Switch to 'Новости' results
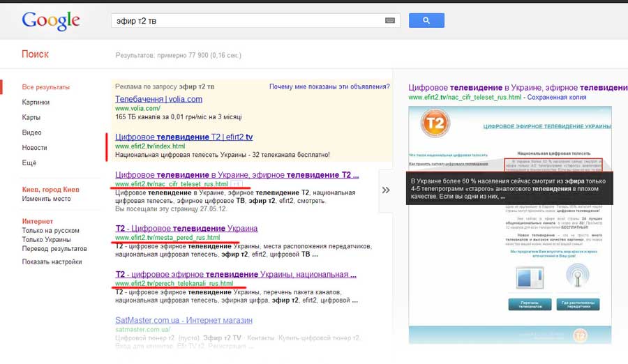628x364 pixels. tap(34, 148)
